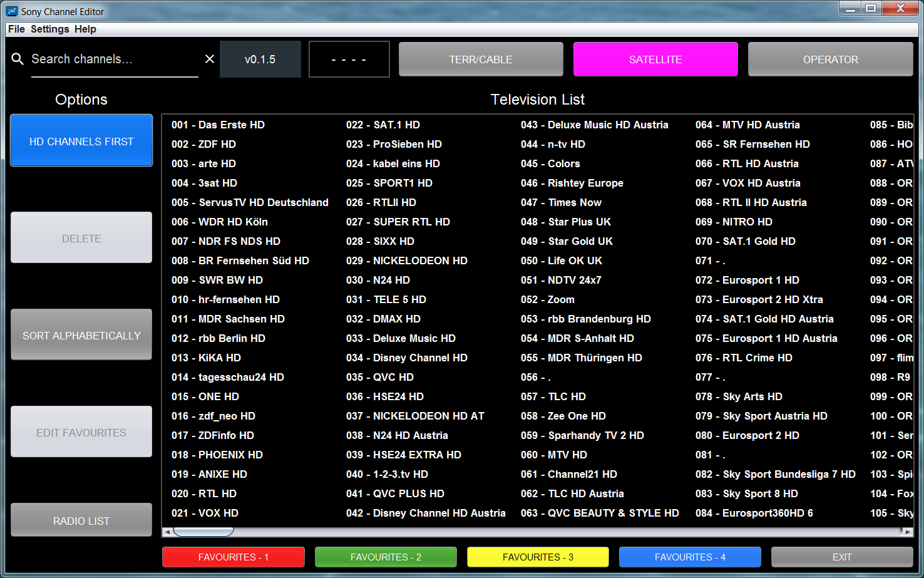
Task: Select channel 059 - Sparhandy TV 2 HD
Action: click(582, 435)
